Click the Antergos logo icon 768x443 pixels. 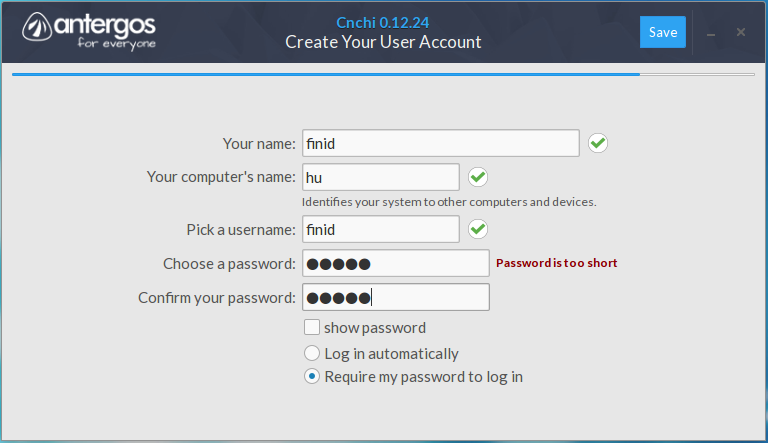point(37,27)
